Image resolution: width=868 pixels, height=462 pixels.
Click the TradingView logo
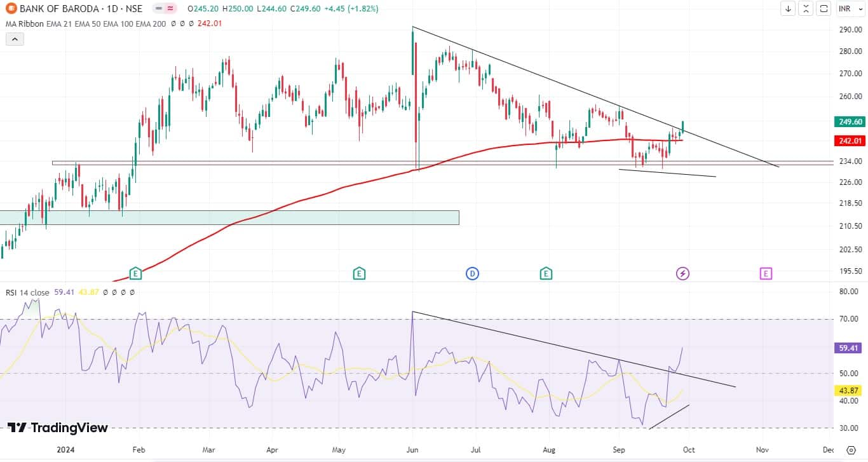pos(58,428)
